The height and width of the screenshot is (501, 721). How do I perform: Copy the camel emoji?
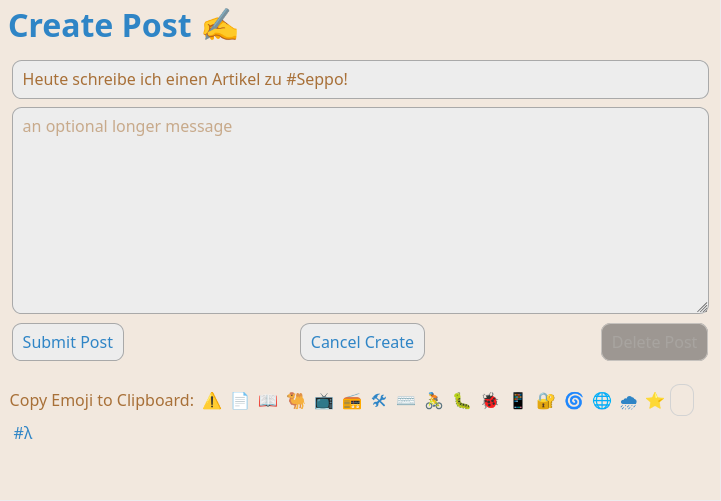pyautogui.click(x=296, y=401)
